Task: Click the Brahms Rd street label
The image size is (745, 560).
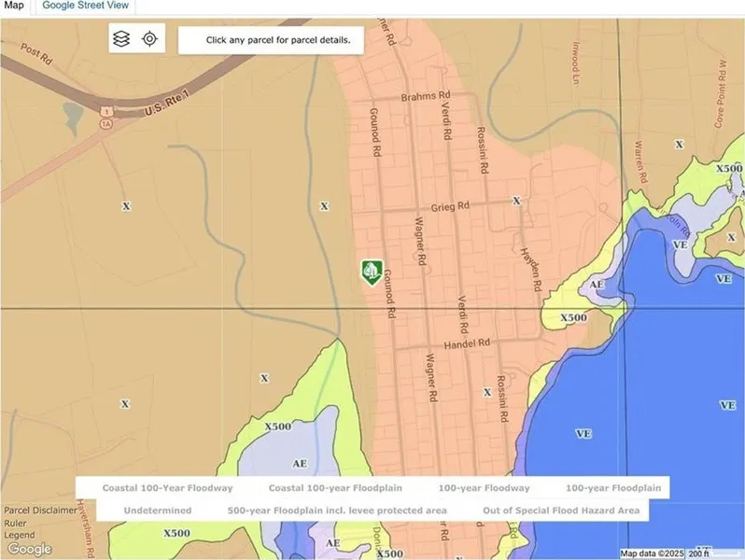Action: coord(426,96)
